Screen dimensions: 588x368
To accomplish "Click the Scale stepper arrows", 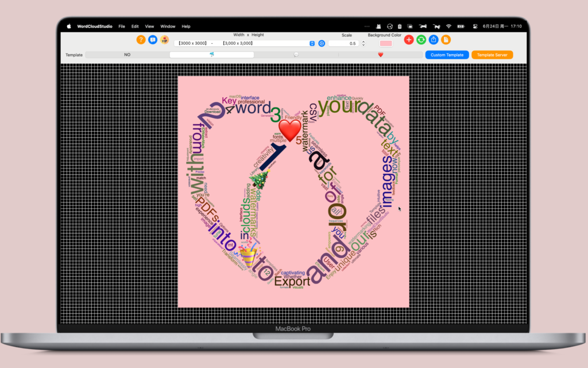I will [x=363, y=44].
